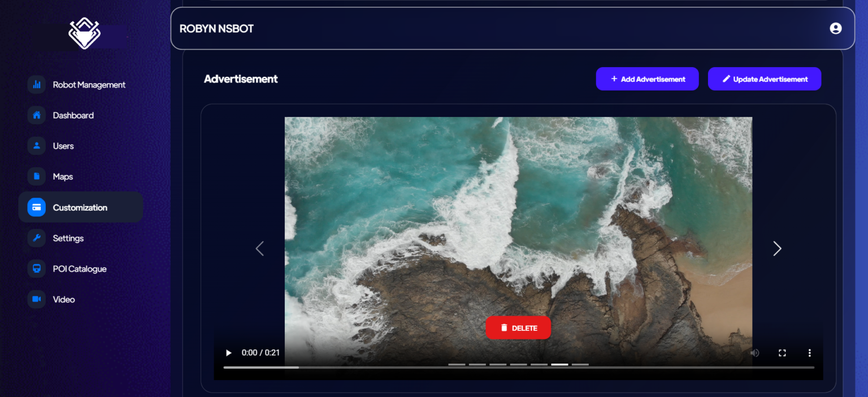Click the Update Advertisement button

[x=764, y=79]
